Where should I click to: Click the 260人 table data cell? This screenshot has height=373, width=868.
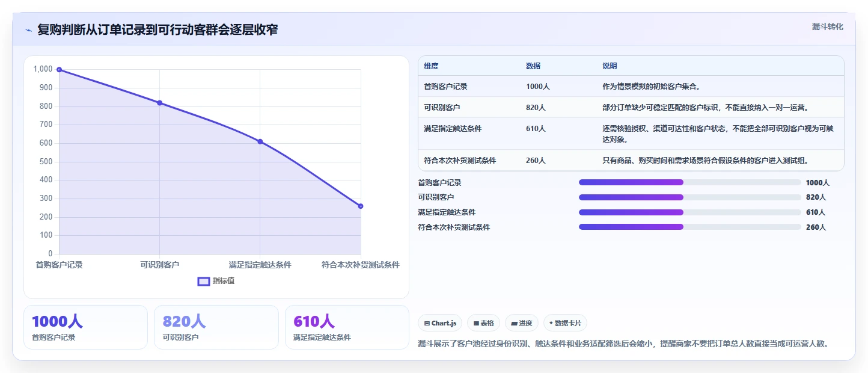(536, 161)
